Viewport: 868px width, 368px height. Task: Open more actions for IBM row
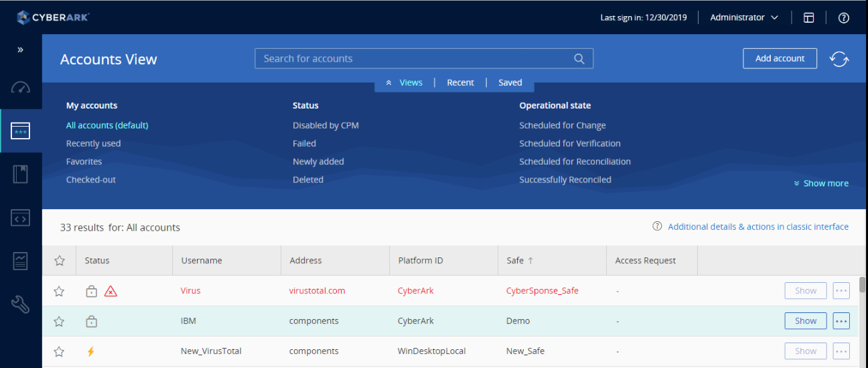pyautogui.click(x=841, y=321)
